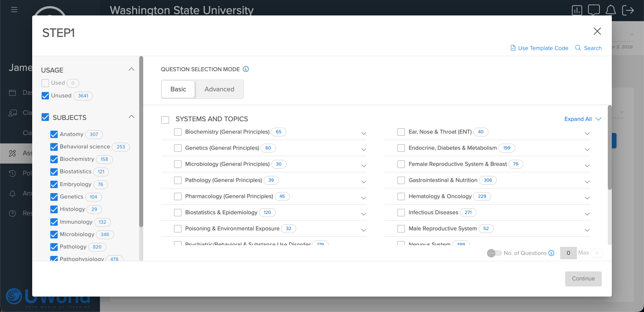Click the Use Template Code link
The height and width of the screenshot is (312, 644).
click(539, 48)
